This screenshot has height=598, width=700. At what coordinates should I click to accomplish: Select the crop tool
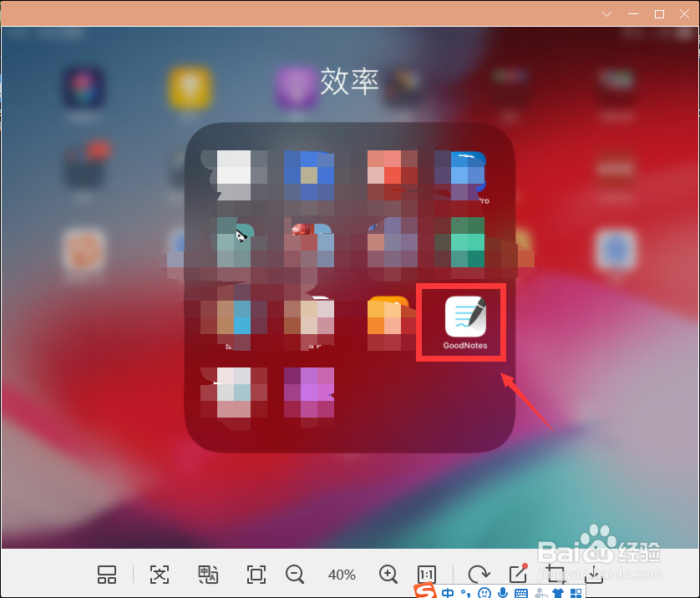coord(555,574)
